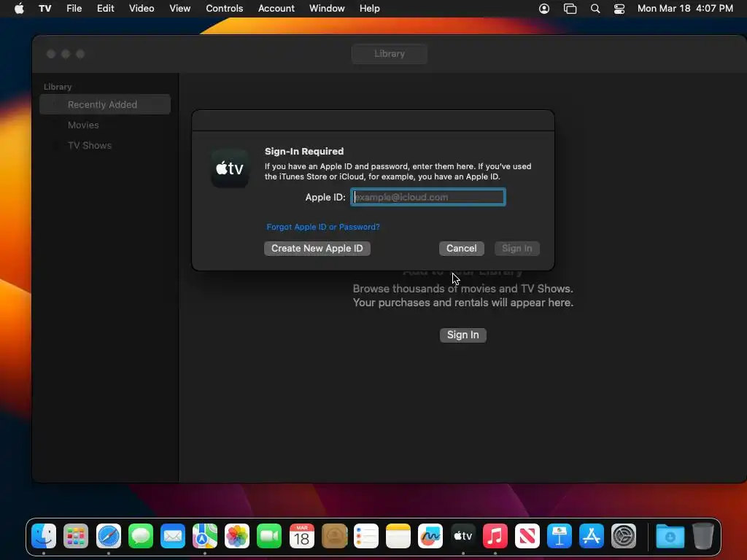747x560 pixels.
Task: Open the Trash in the Dock
Action: point(703,536)
